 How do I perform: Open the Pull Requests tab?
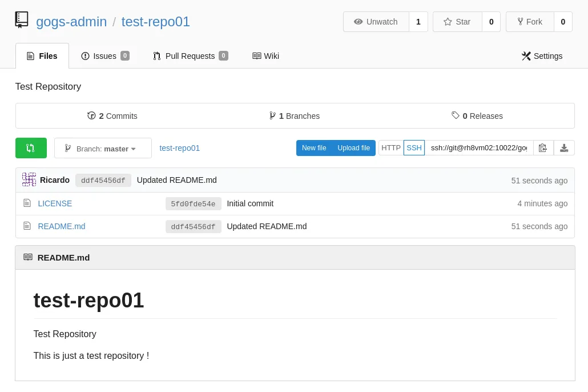tap(190, 56)
